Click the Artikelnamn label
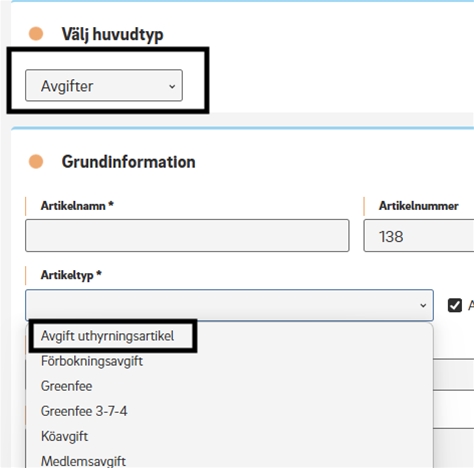The height and width of the screenshot is (468, 474). tap(77, 206)
